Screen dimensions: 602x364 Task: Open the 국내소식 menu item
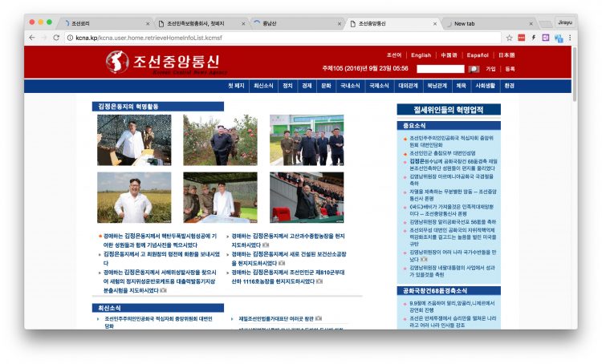[x=350, y=86]
